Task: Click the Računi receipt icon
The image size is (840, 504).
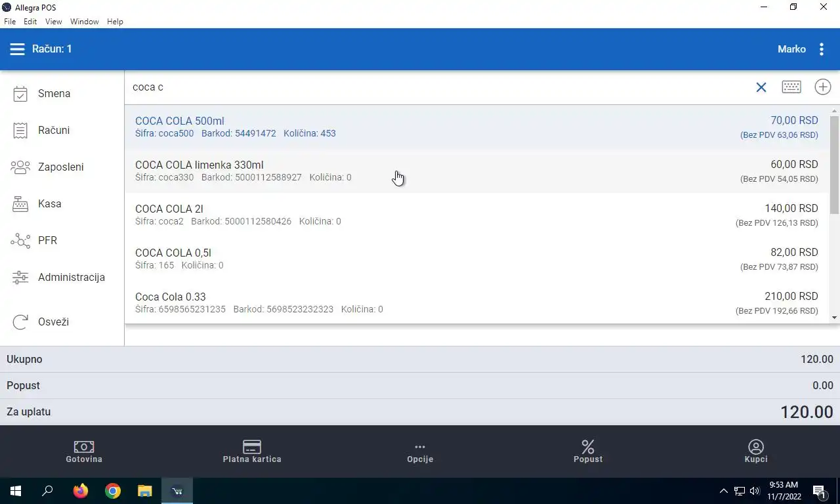Action: coord(20,131)
